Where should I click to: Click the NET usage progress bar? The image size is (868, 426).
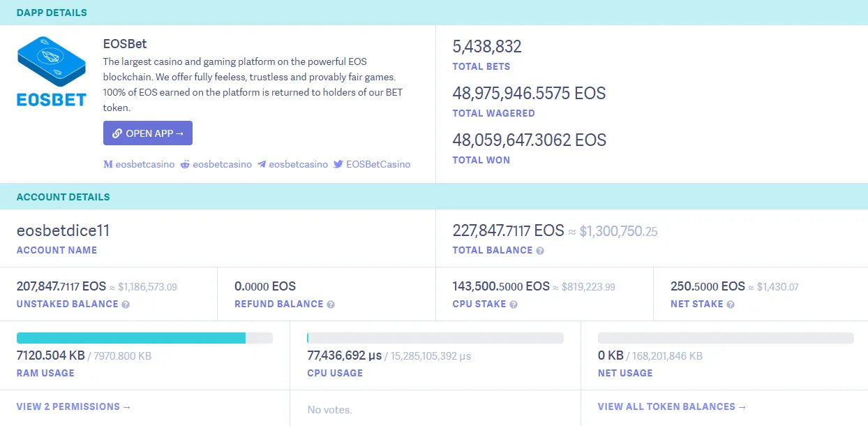click(x=726, y=338)
